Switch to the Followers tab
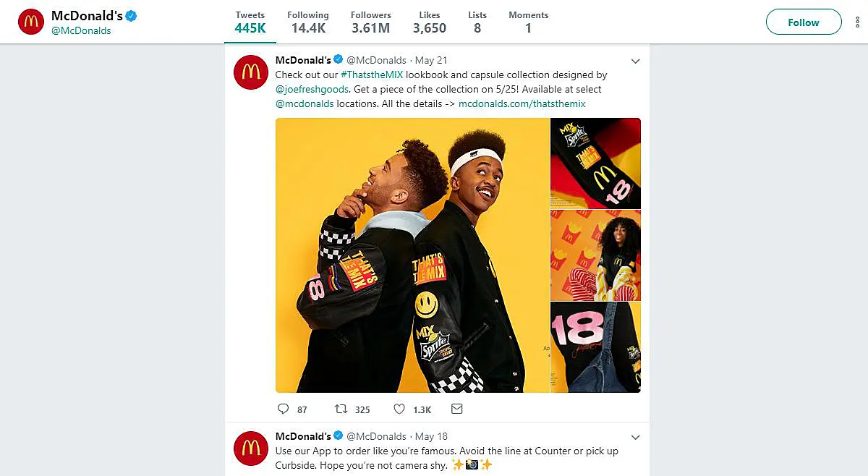This screenshot has height=476, width=868. [371, 22]
